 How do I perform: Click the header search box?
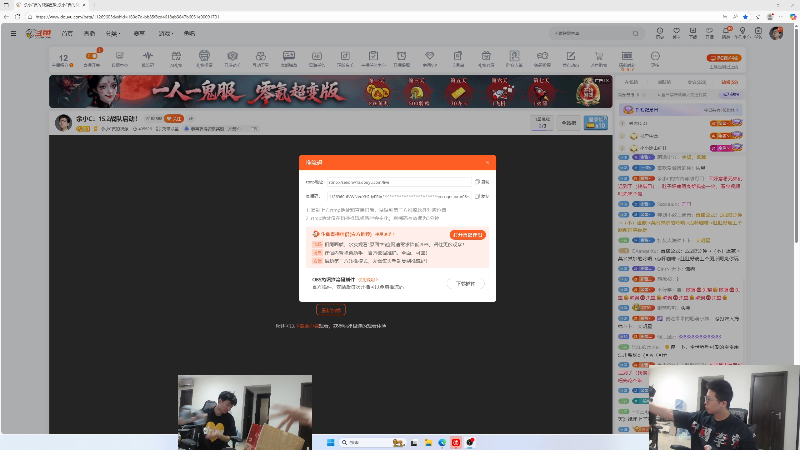[595, 34]
